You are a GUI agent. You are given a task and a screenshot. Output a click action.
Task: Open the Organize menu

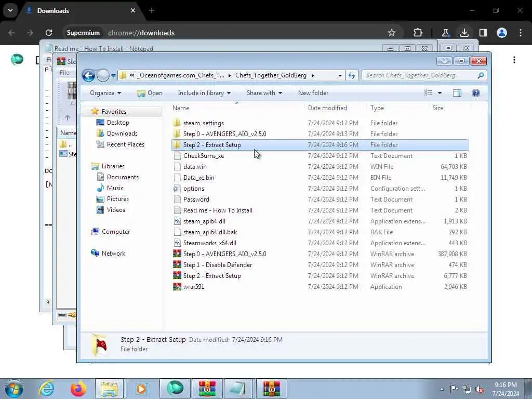pos(105,93)
